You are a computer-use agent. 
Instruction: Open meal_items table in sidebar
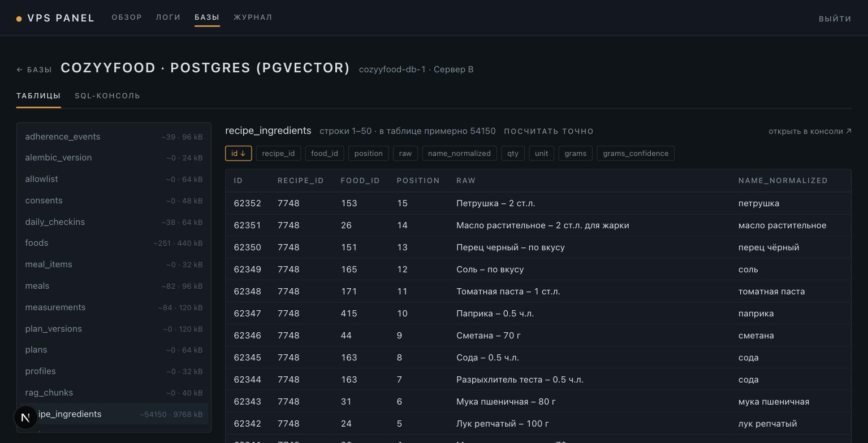click(114, 264)
